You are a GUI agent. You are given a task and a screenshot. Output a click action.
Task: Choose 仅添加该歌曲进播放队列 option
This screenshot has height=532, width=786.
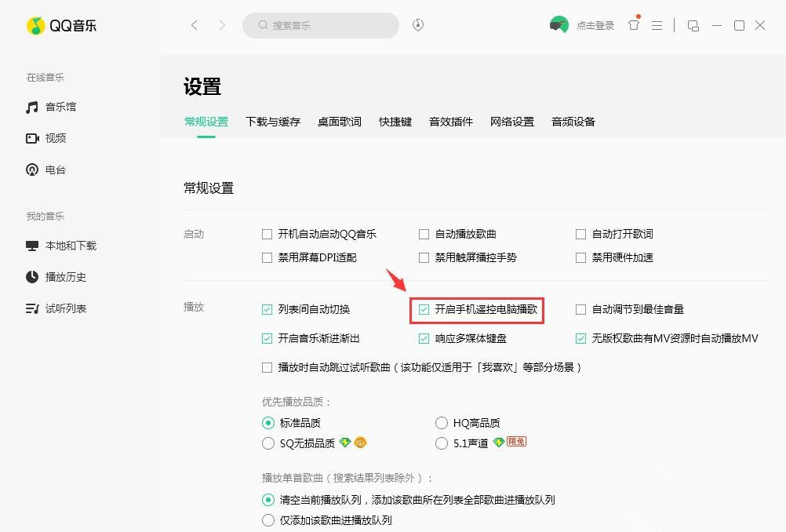point(267,519)
